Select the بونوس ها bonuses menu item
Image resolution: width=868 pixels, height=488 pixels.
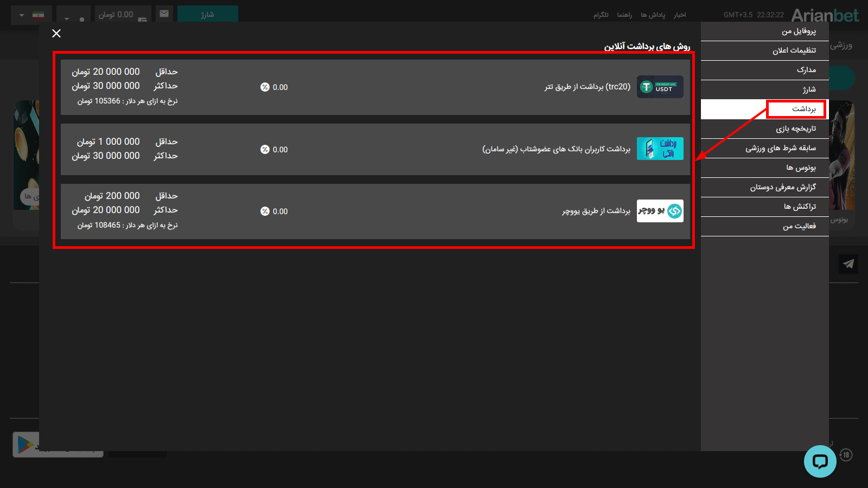(x=801, y=168)
